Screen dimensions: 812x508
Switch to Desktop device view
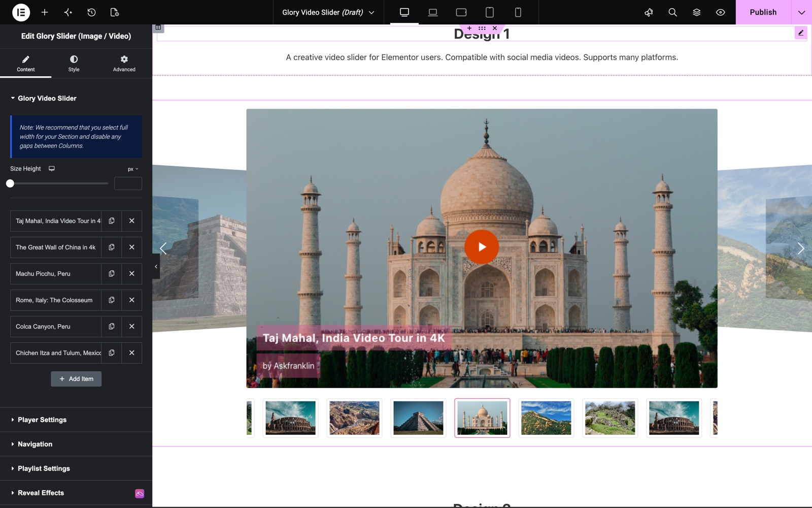[404, 12]
